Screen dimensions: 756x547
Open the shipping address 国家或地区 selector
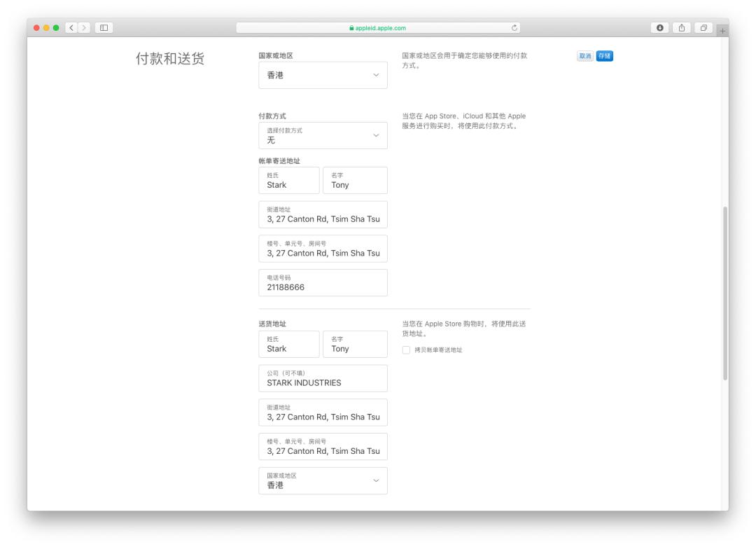coord(323,480)
